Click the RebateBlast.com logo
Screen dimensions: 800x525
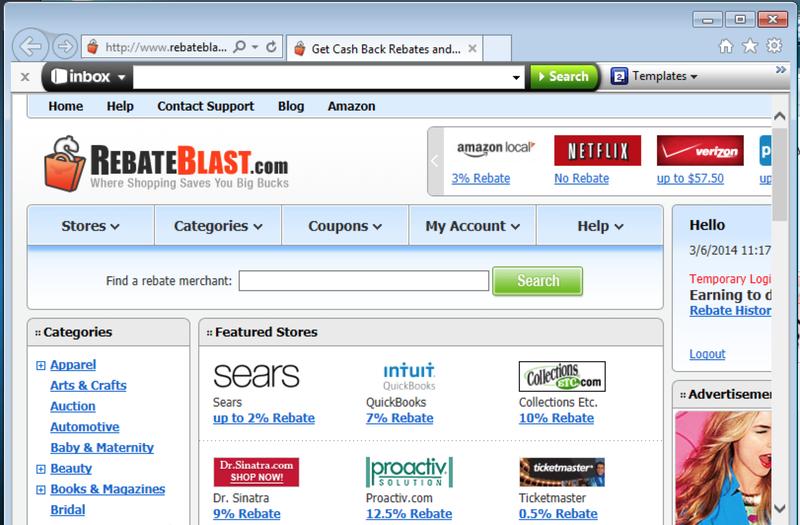[166, 163]
